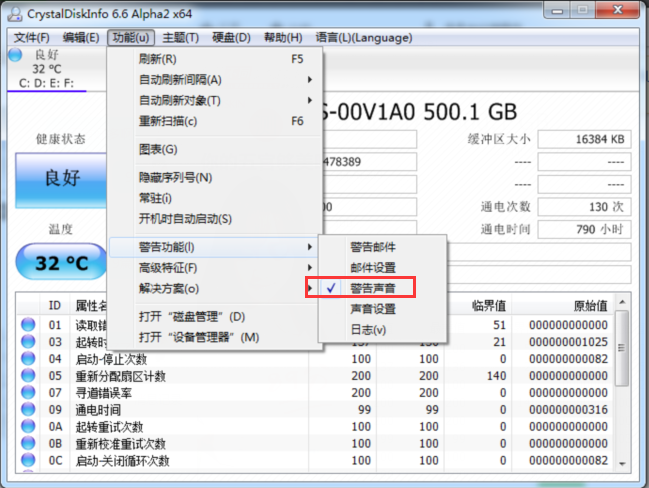
Task: Expand 解决方案(o) submenu
Action: tap(214, 288)
